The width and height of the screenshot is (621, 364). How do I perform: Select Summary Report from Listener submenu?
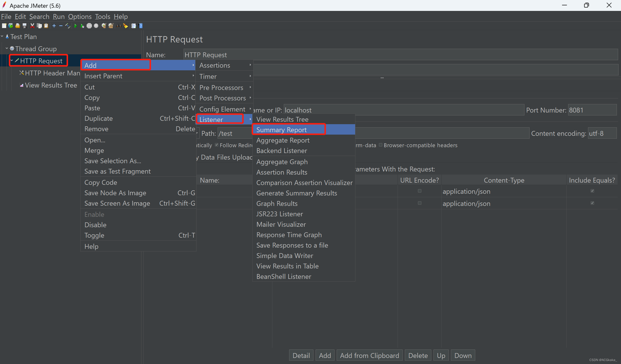tap(304, 129)
